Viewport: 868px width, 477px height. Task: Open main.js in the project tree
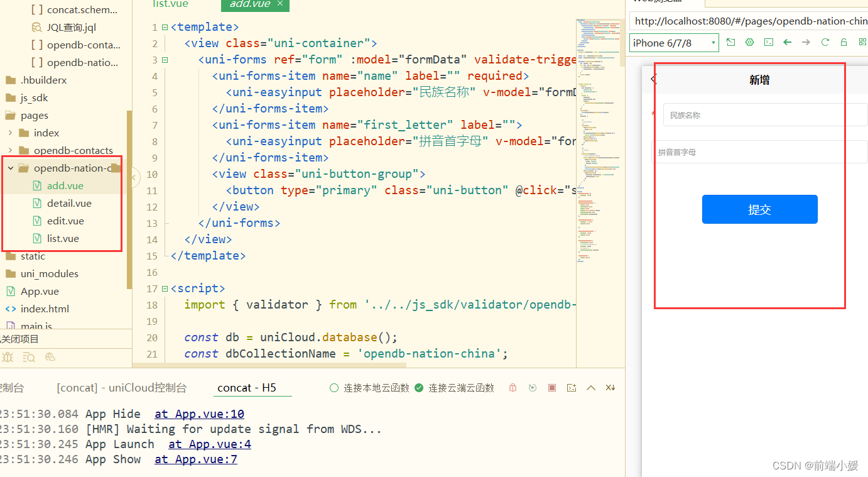[x=36, y=326]
